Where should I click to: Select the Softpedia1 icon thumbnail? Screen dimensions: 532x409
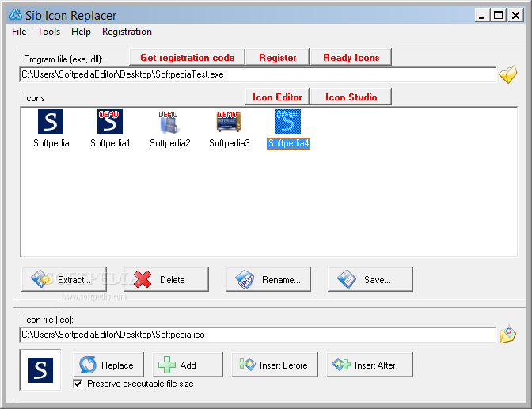pyautogui.click(x=110, y=122)
